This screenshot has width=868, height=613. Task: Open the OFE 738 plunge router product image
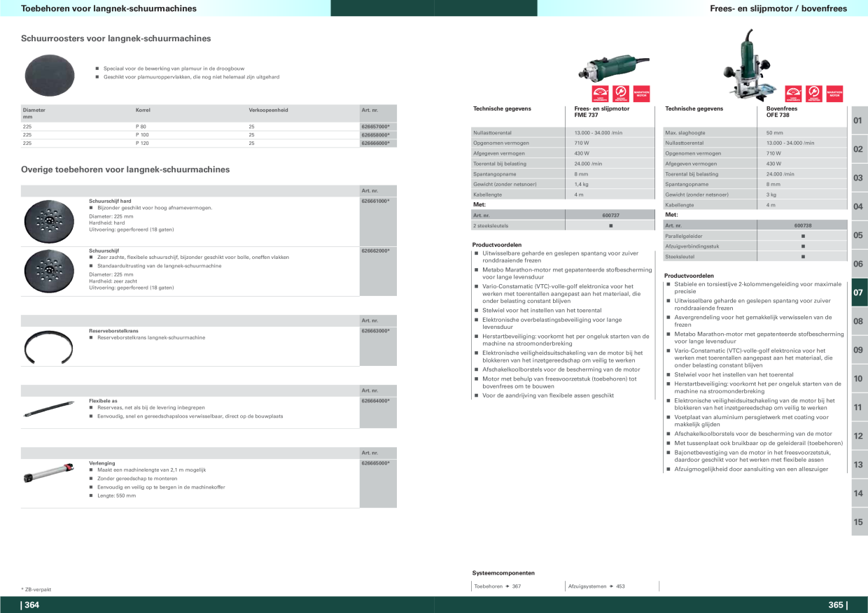tap(752, 67)
